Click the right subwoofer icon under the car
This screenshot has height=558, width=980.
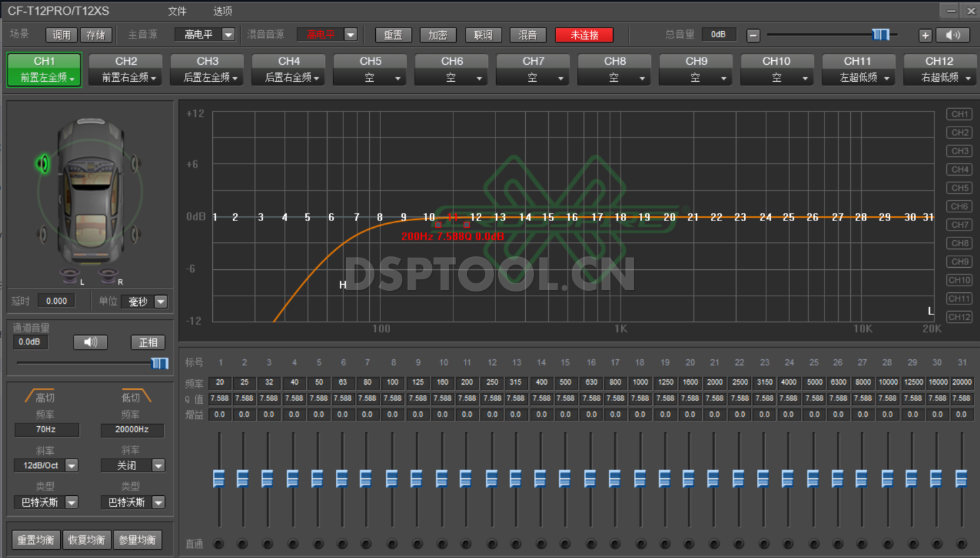[x=108, y=276]
